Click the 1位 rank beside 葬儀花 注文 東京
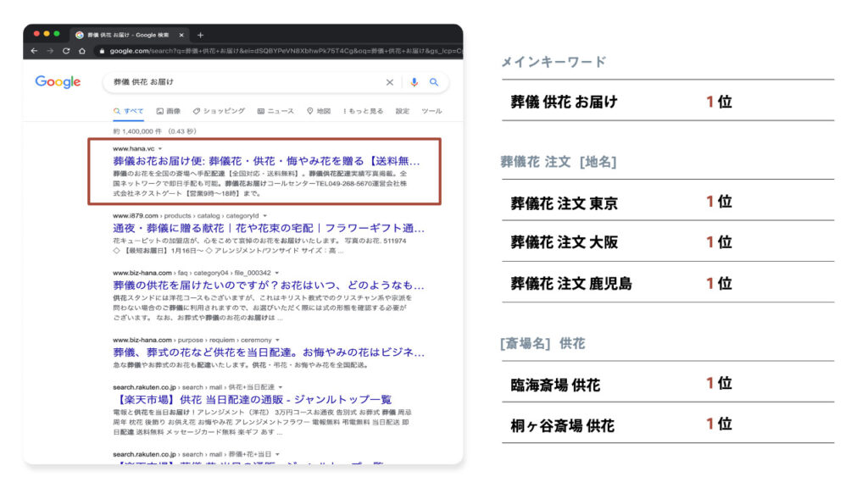 click(719, 202)
